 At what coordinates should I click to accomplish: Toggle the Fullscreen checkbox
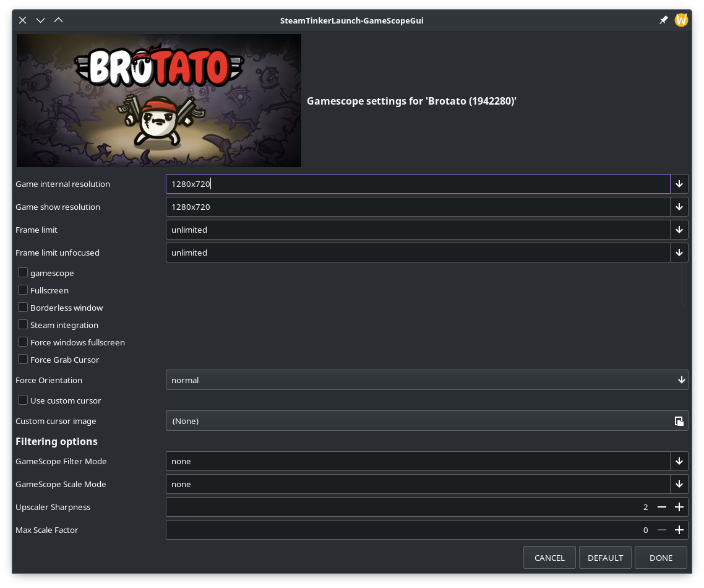point(23,290)
